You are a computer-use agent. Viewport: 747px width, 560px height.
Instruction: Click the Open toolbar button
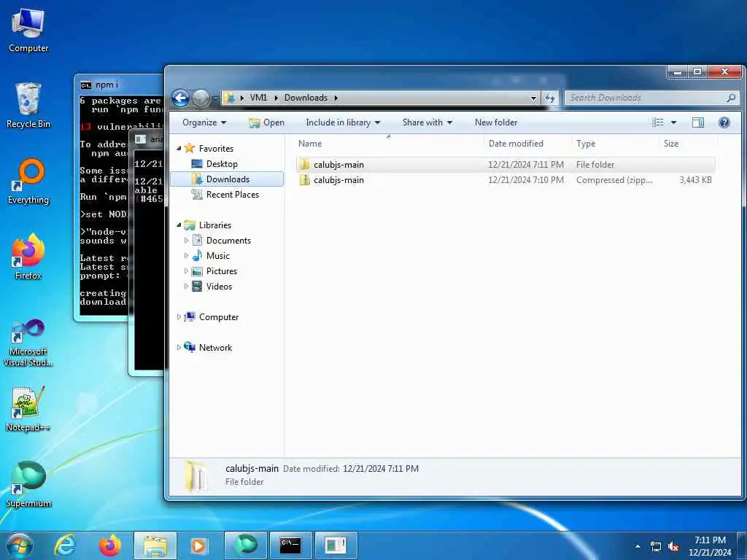click(266, 122)
